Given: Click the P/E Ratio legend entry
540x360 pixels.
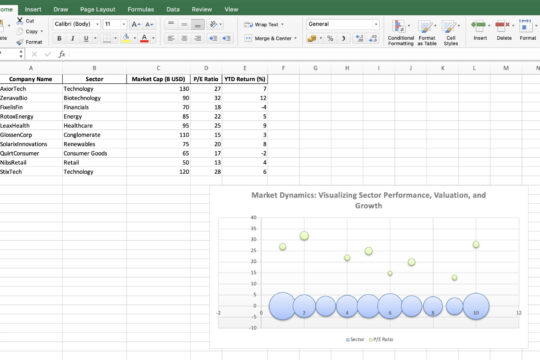Looking at the screenshot, I should point(381,339).
